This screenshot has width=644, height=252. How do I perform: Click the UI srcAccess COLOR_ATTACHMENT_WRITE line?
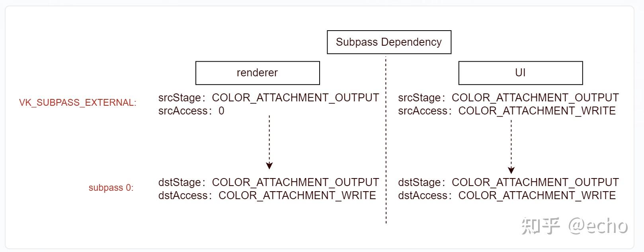507,111
